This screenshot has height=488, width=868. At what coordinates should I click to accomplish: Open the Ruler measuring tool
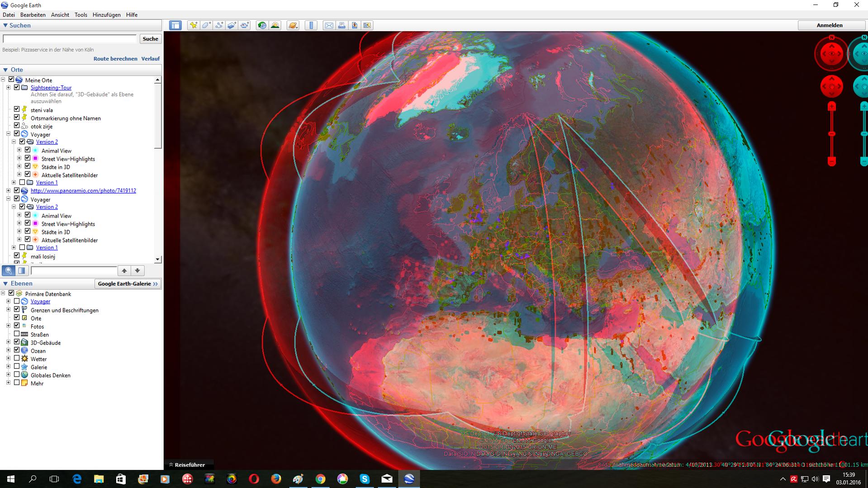coord(311,25)
